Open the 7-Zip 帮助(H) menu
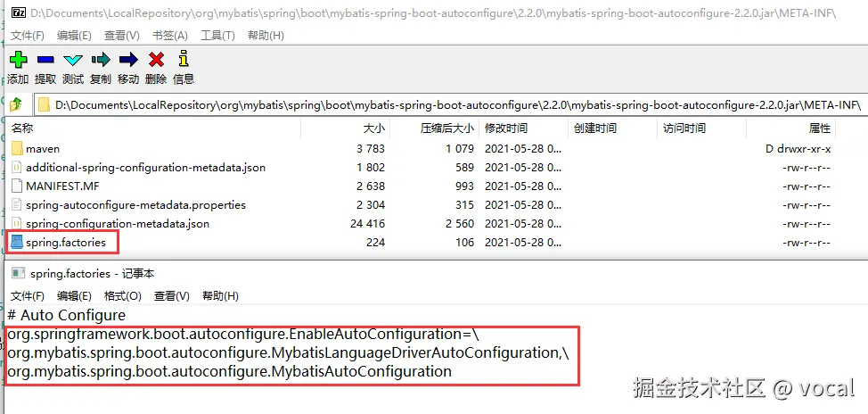The image size is (868, 414). [x=266, y=36]
